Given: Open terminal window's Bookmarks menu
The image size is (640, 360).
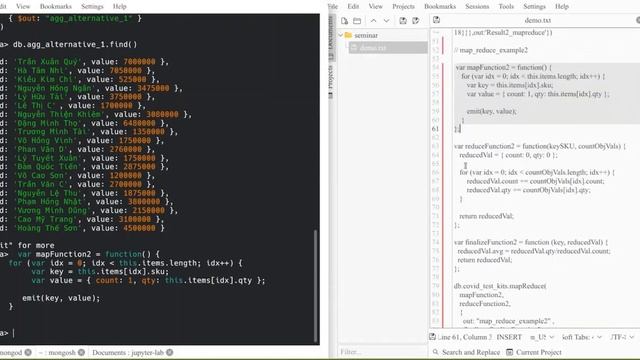Looking at the screenshot, I should click(x=56, y=6).
